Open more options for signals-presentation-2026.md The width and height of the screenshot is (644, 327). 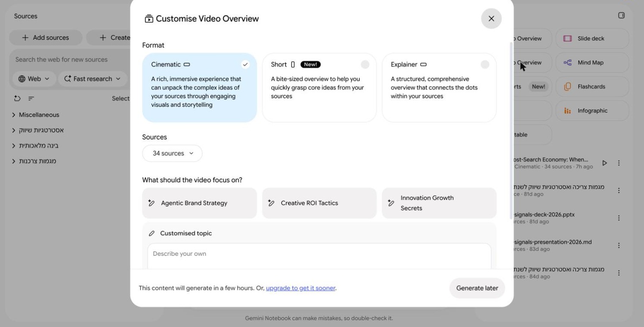619,245
